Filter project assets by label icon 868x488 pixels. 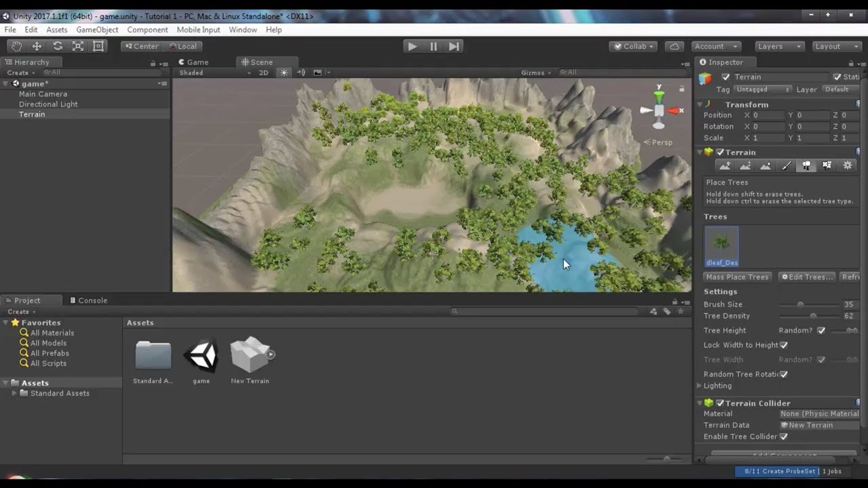click(667, 311)
